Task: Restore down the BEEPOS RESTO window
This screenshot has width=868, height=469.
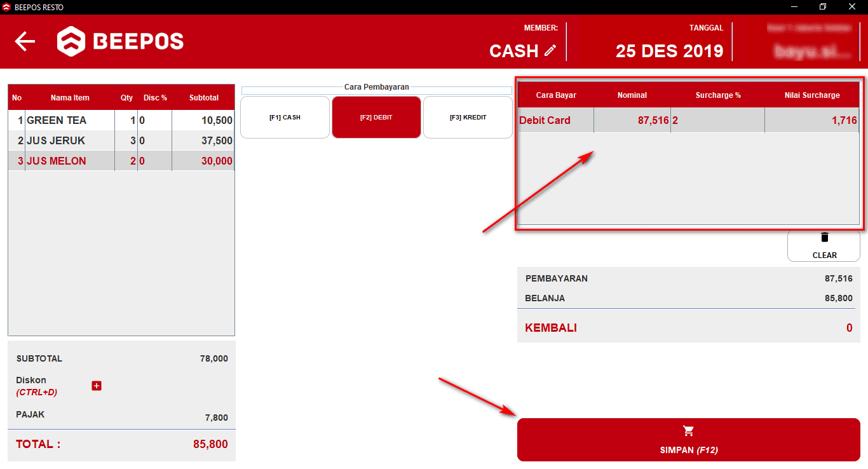Action: click(823, 7)
